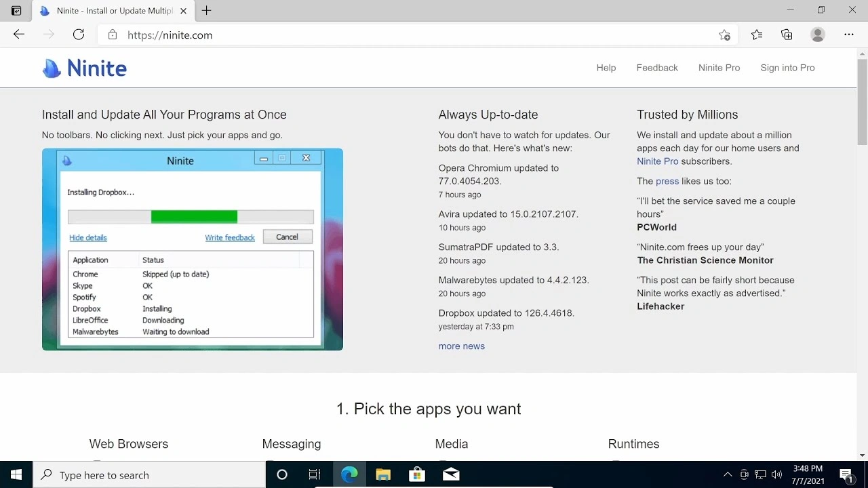Click 'SumatraPDF updated to 3.3.' text
868x488 pixels.
coord(498,247)
